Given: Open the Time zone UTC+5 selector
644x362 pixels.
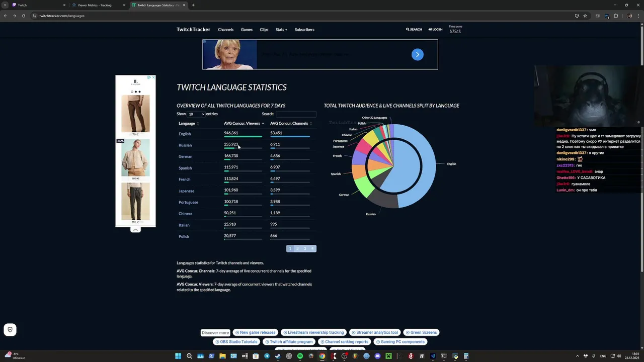Looking at the screenshot, I should (455, 30).
